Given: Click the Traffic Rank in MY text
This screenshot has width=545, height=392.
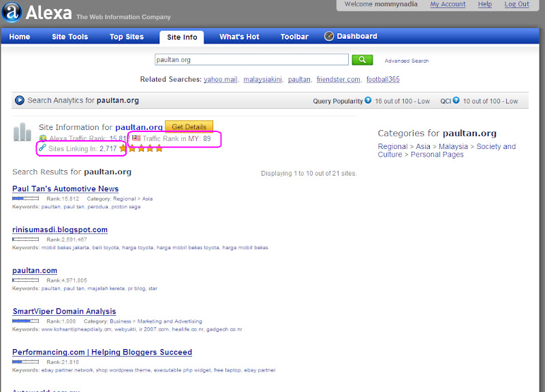Looking at the screenshot, I should tap(176, 139).
